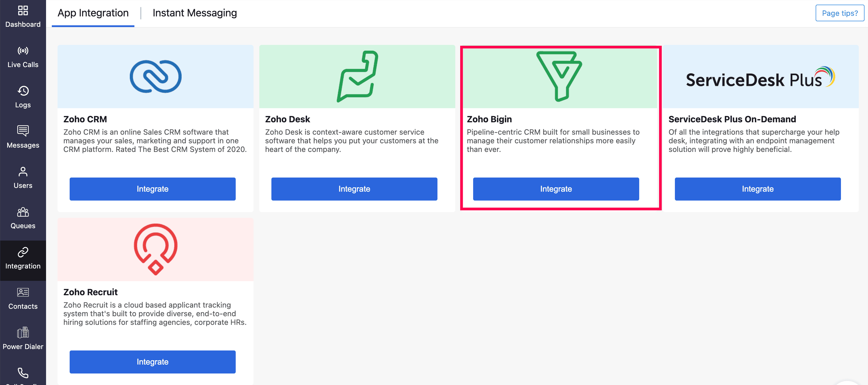The height and width of the screenshot is (385, 868).
Task: Integrate Zoho Bigin
Action: pos(556,189)
